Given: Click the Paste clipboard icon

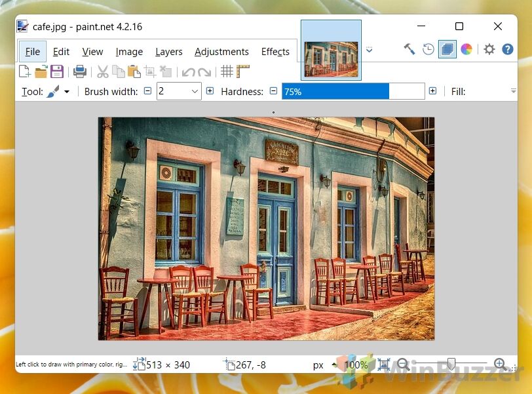Looking at the screenshot, I should click(x=134, y=71).
